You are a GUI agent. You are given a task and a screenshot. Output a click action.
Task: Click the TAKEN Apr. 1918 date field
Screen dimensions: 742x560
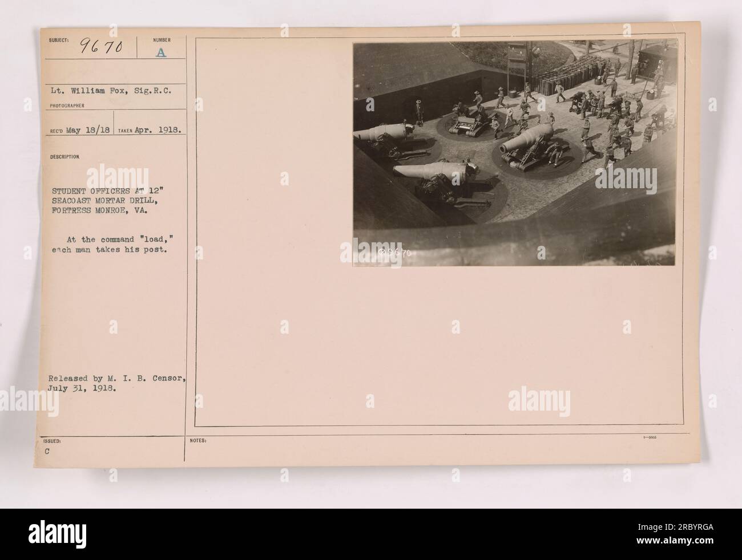tap(151, 130)
